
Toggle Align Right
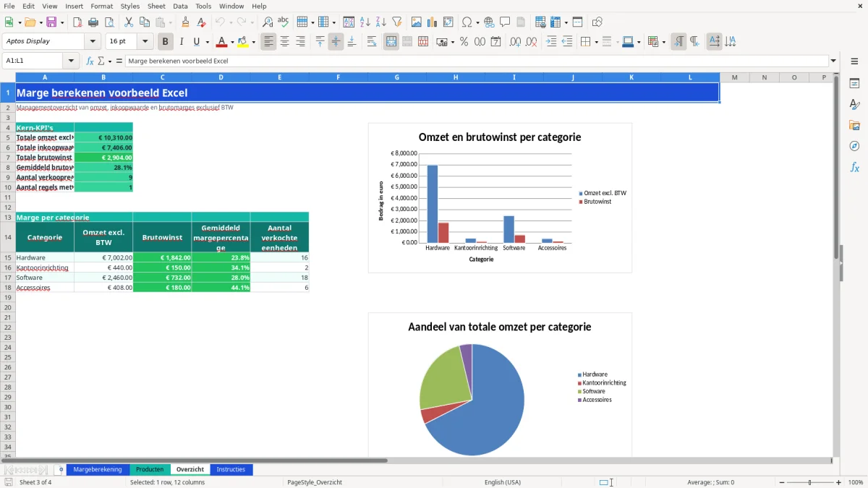pos(300,42)
